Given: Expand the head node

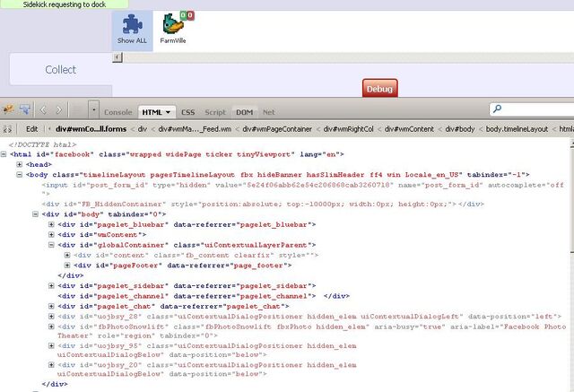Looking at the screenshot, I should point(20,164).
